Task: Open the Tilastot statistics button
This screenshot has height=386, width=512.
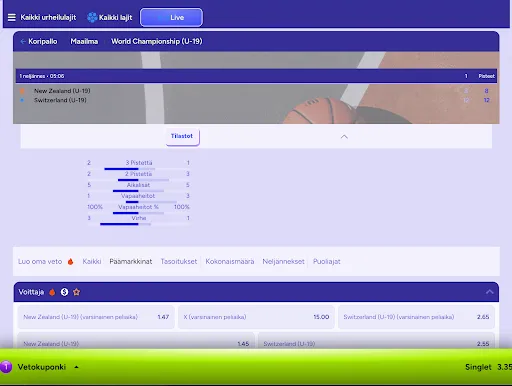Action: click(x=183, y=137)
